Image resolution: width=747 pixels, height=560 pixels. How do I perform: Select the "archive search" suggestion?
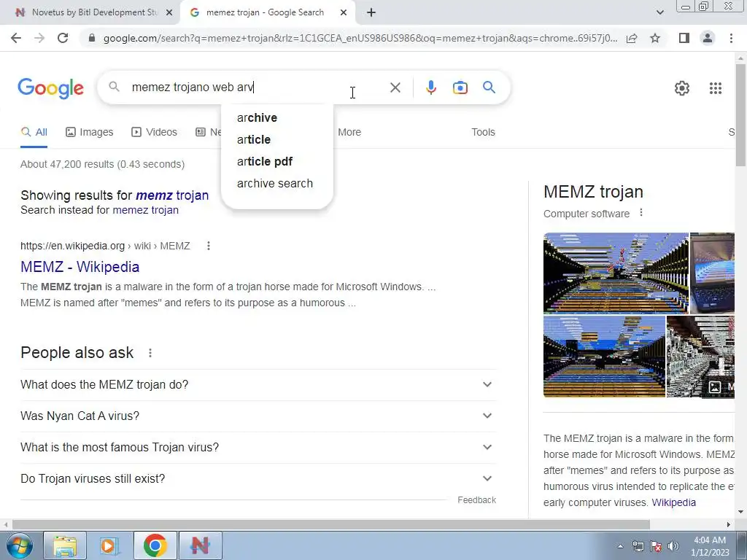coord(277,183)
